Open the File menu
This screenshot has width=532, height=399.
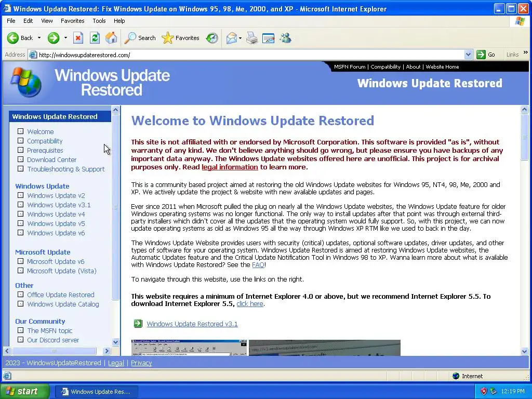point(11,21)
